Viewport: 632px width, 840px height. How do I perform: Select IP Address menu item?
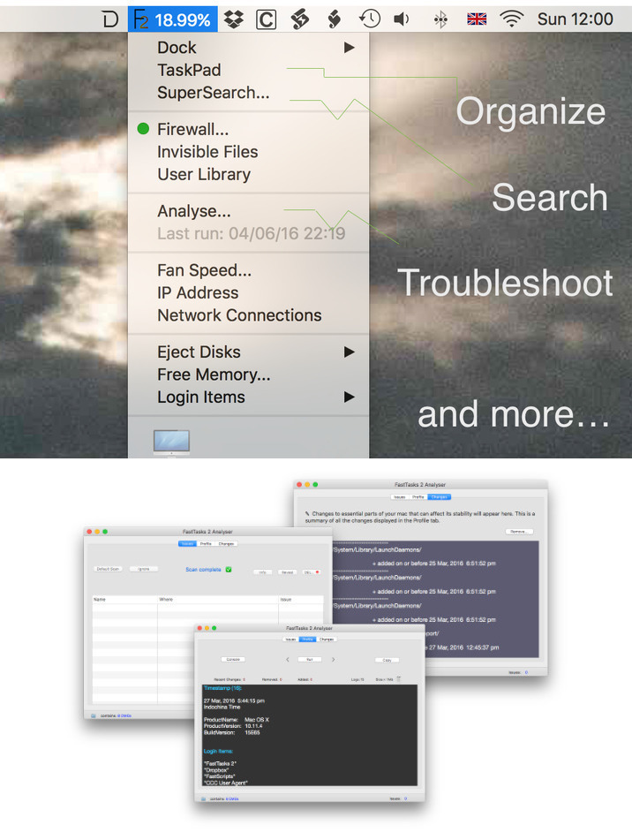click(x=198, y=293)
